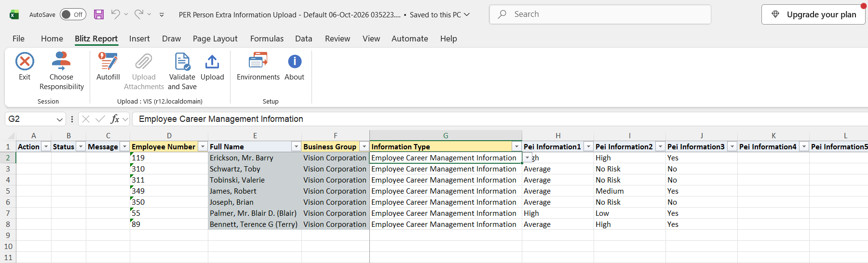Viewport: 868px width, 263px height.
Task: Click the Redo arrow
Action: click(x=138, y=14)
